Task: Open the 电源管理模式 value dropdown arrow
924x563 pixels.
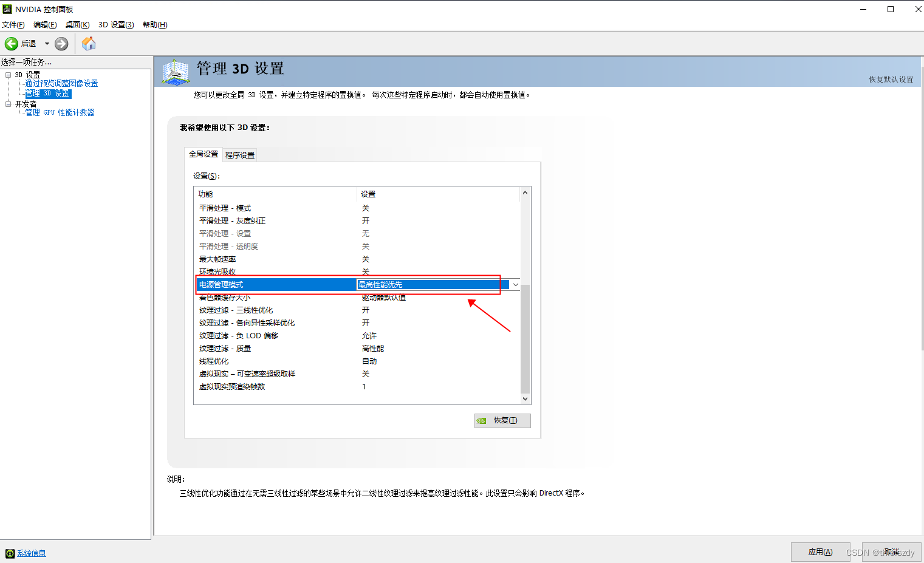Action: click(x=515, y=285)
